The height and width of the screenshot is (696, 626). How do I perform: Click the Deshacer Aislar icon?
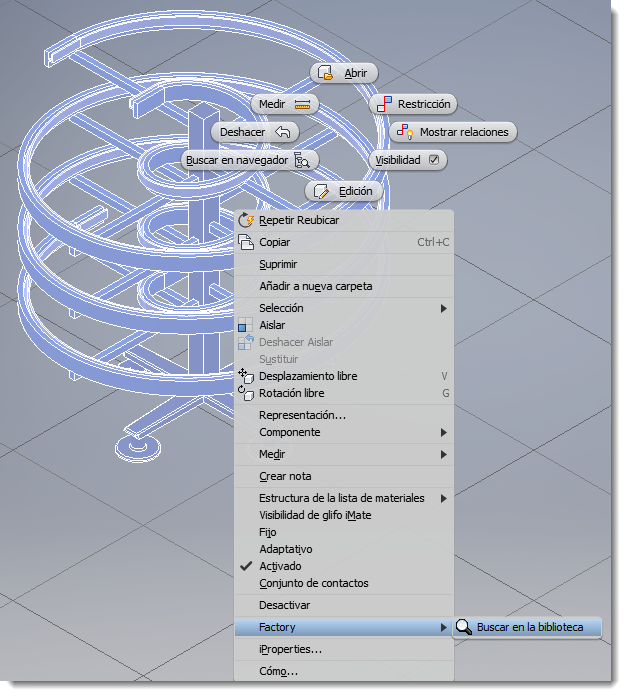pos(246,342)
